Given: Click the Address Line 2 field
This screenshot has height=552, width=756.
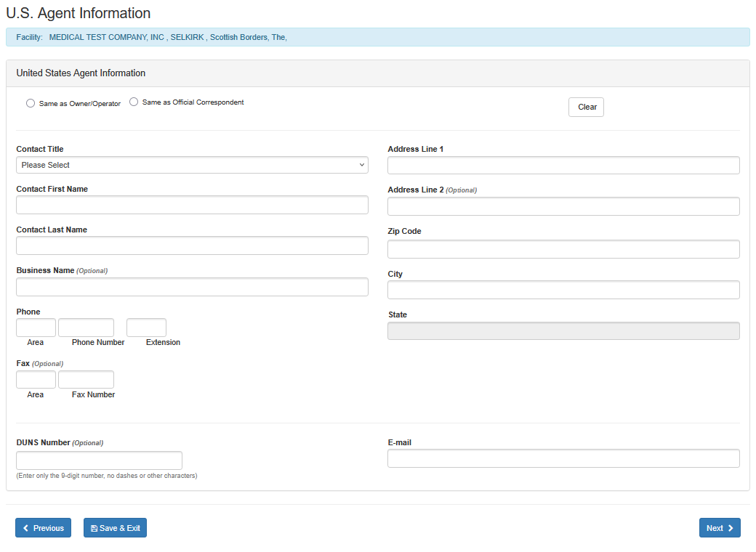Looking at the screenshot, I should tap(563, 206).
